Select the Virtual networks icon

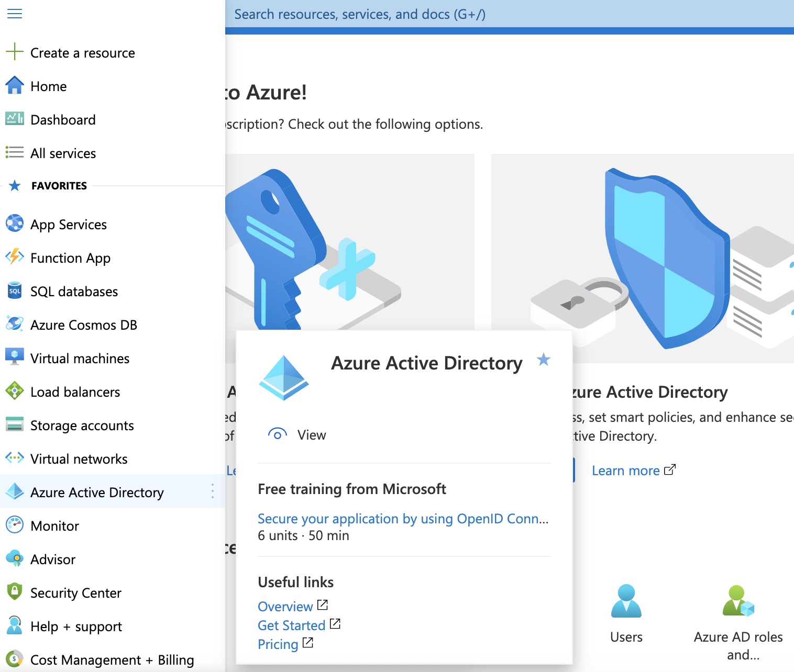point(14,458)
